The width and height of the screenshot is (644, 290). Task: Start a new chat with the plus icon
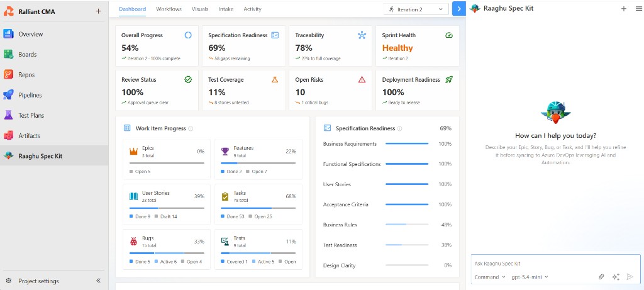coord(624,8)
